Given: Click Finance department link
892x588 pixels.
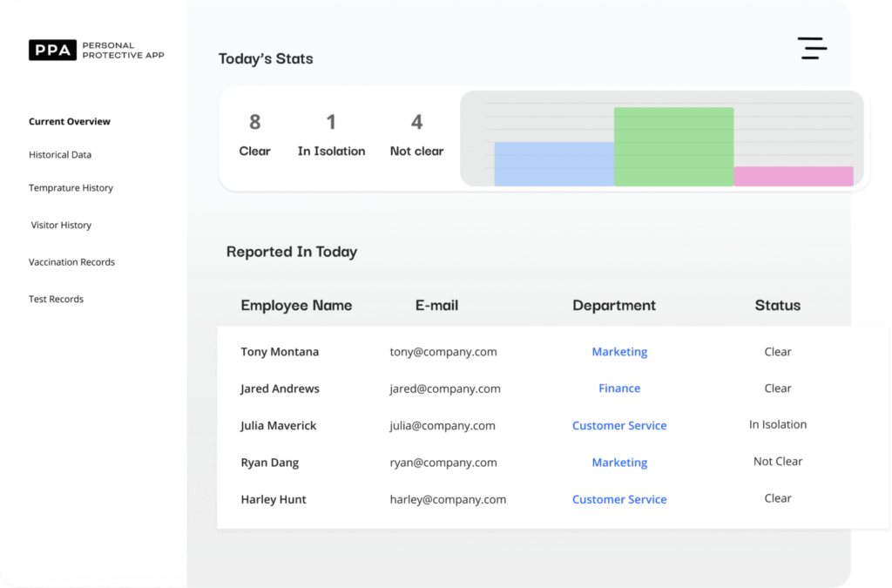Looking at the screenshot, I should click(619, 389).
